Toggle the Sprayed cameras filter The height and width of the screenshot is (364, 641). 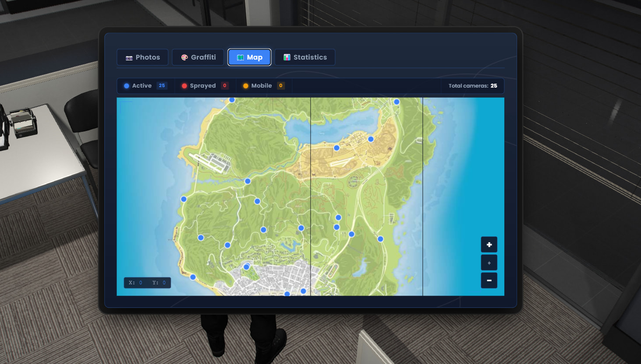205,86
